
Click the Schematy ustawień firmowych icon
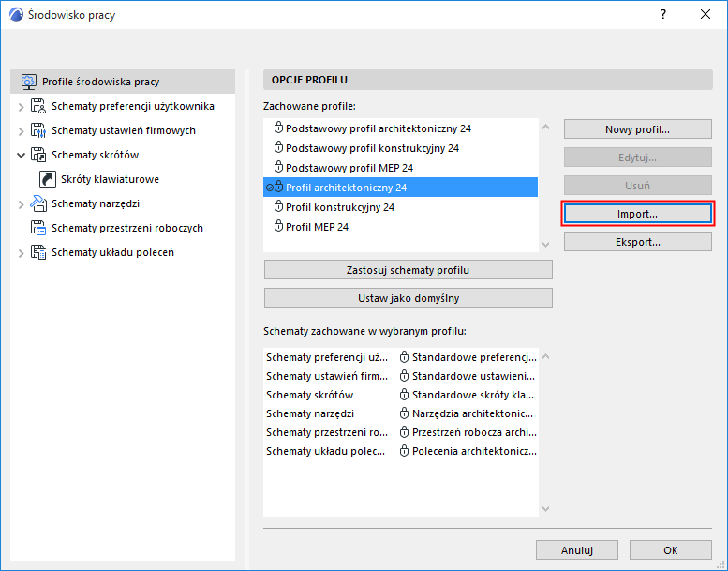click(38, 130)
